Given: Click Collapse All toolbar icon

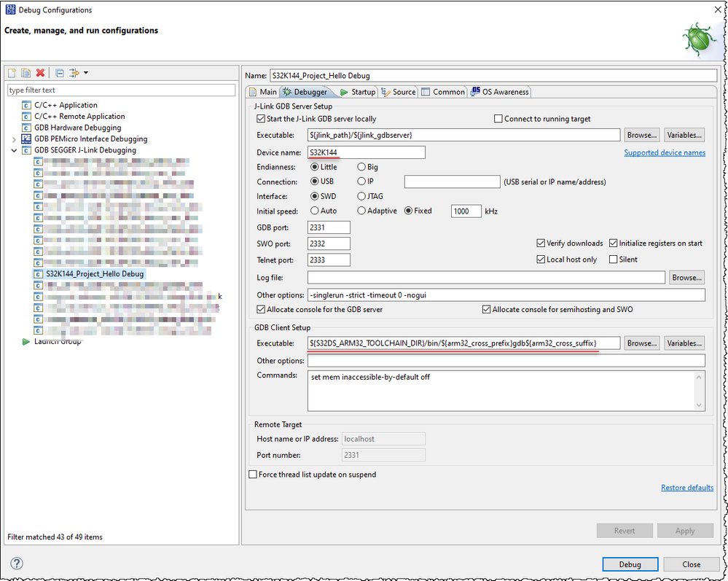Looking at the screenshot, I should (60, 73).
